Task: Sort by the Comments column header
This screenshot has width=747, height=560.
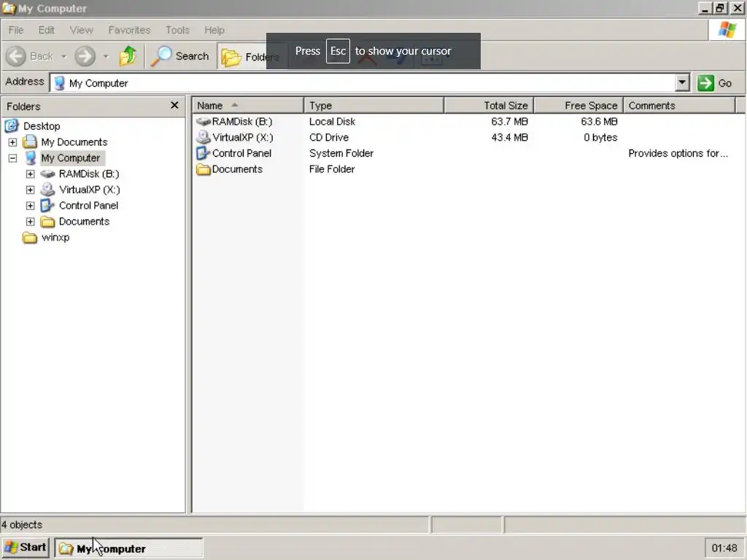Action: (x=679, y=105)
